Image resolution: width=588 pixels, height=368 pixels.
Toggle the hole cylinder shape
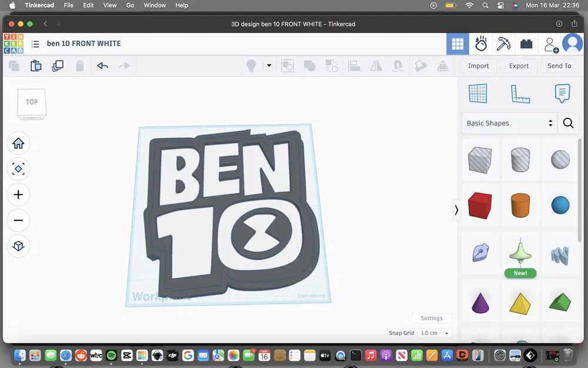click(520, 160)
